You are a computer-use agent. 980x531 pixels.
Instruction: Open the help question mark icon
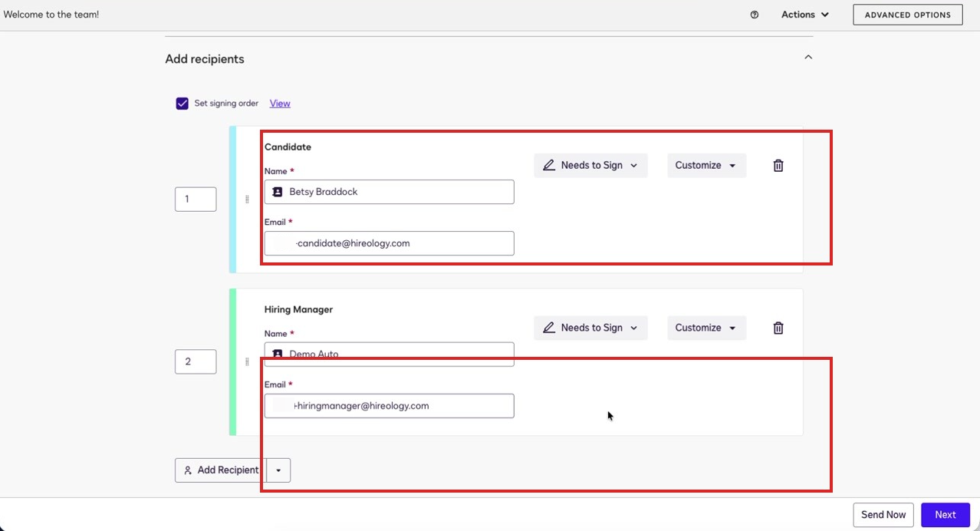click(755, 15)
